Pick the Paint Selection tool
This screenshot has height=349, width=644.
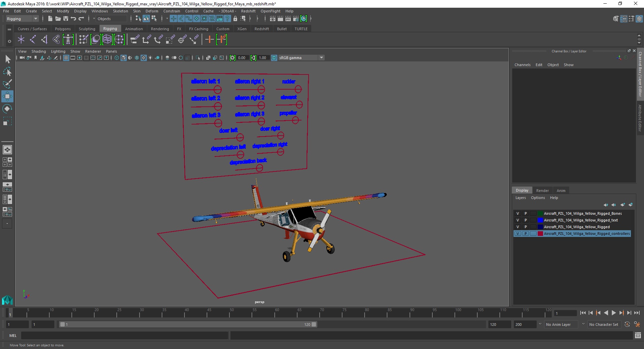(x=7, y=84)
